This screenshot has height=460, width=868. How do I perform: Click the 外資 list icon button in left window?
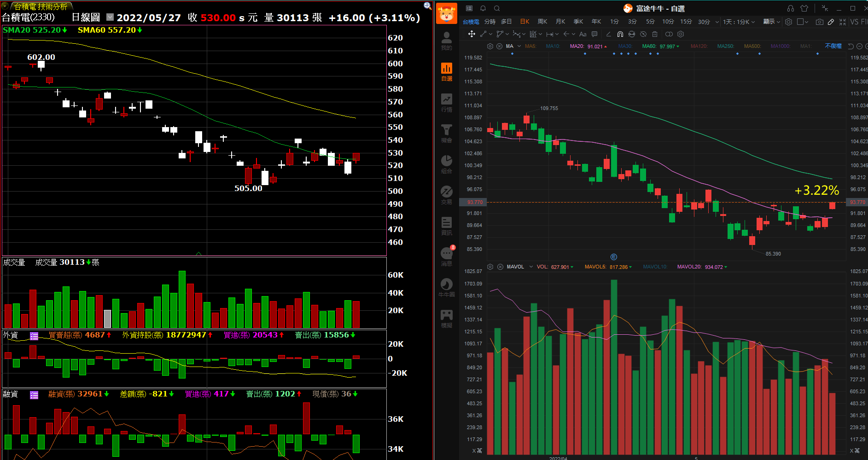pos(34,336)
